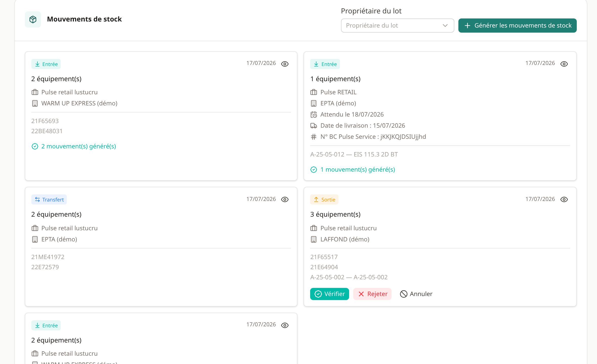Click the stock box icon beside Mouvements de stock
This screenshot has height=364, width=597.
tap(33, 19)
